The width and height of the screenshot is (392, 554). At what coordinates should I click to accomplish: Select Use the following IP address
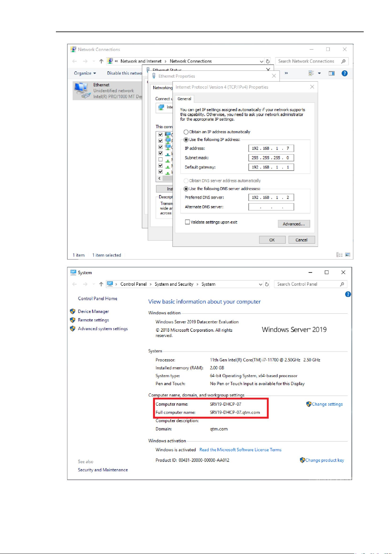click(x=186, y=140)
